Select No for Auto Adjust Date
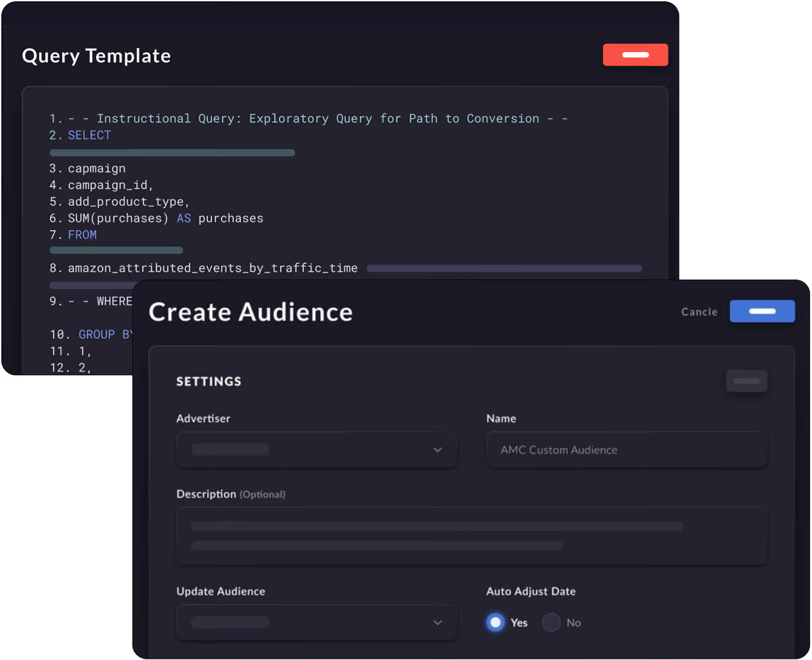This screenshot has width=812, height=660. [551, 622]
